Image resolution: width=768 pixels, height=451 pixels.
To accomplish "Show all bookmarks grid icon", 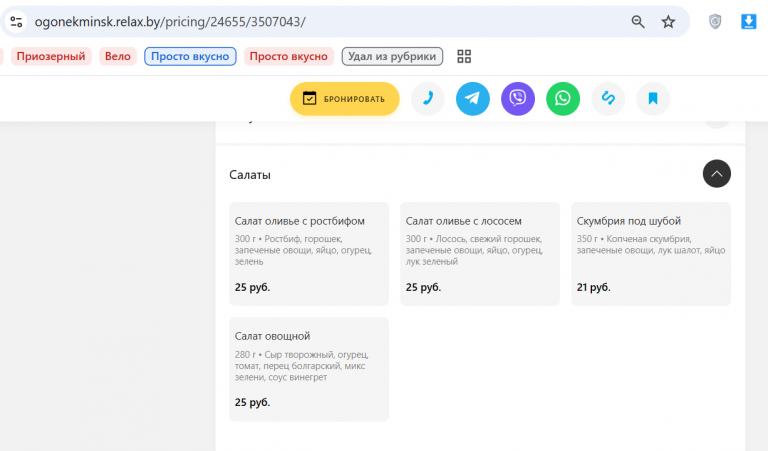I will (x=464, y=56).
